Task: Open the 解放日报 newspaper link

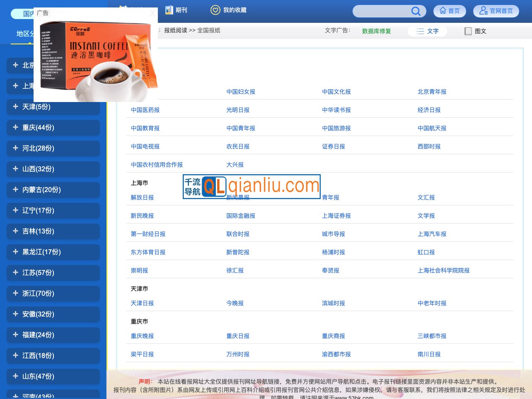Action: [142, 197]
